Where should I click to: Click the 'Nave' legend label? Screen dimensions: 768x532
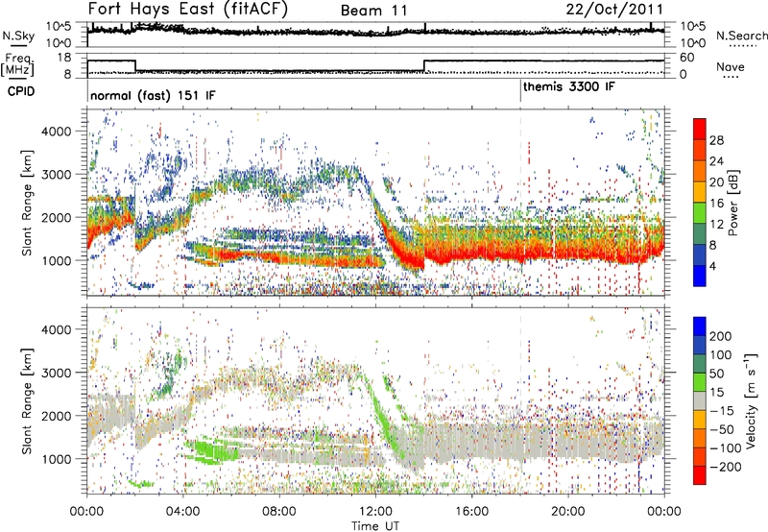pos(731,66)
